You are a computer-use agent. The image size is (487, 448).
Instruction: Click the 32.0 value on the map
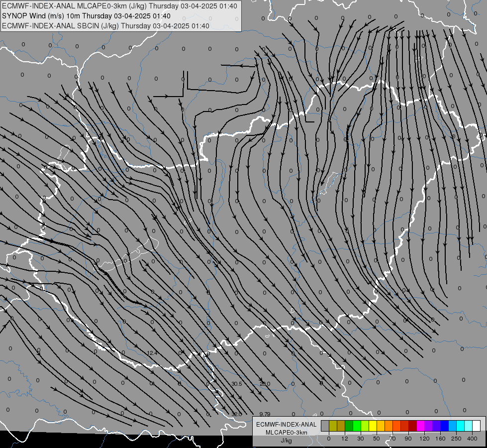(237, 414)
